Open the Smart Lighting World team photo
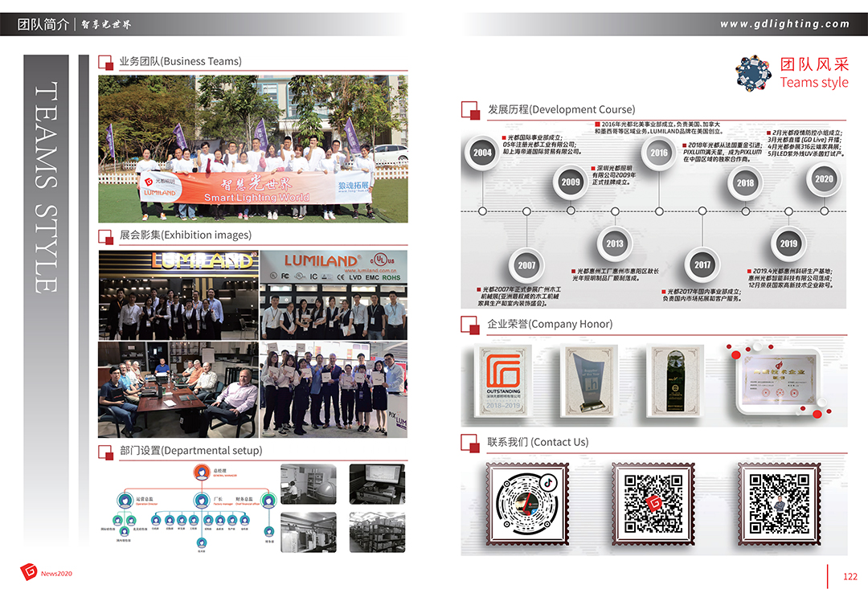The image size is (868, 589). point(252,149)
